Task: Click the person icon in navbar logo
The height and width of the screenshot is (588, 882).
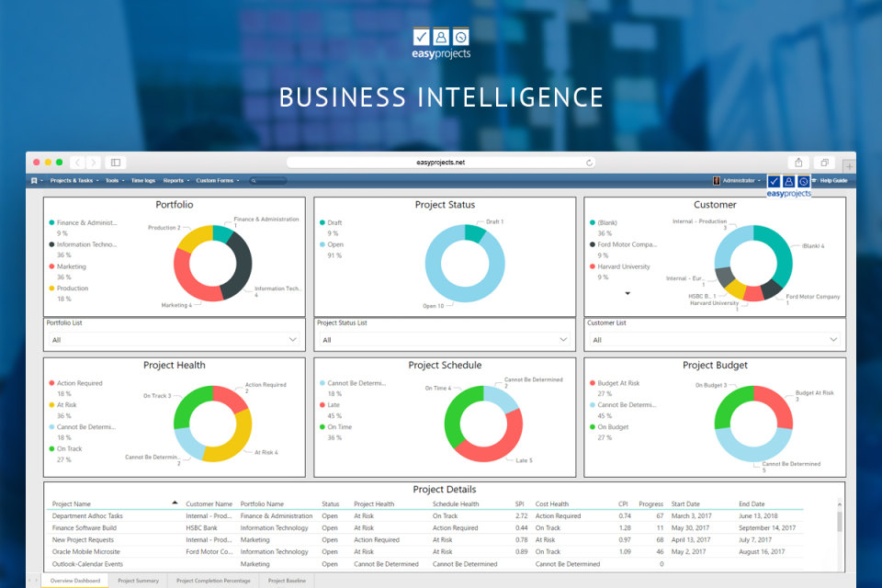Action: point(788,181)
